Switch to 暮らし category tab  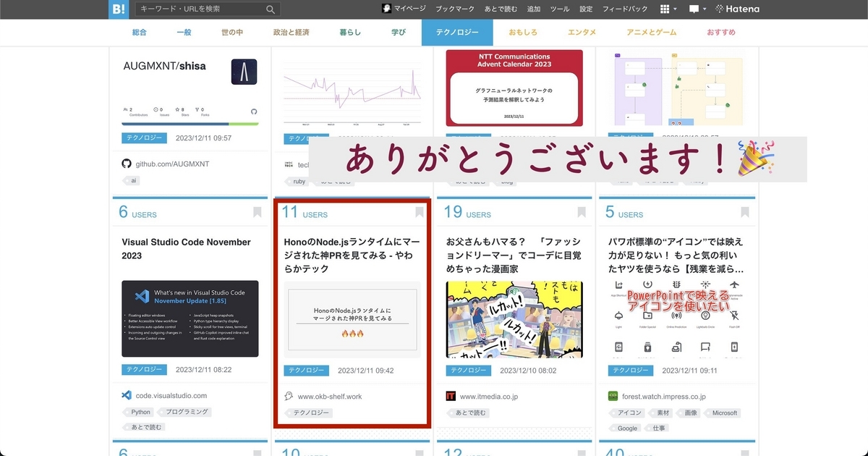click(350, 33)
